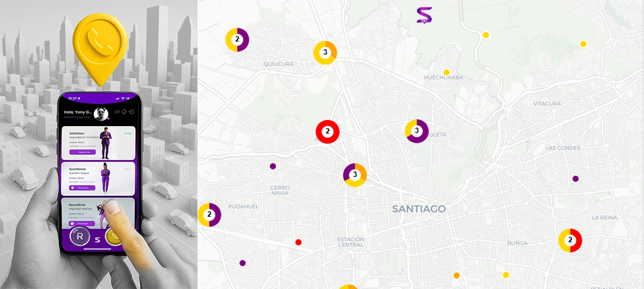644x289 pixels.
Task: Click the VITACURA map label
Action: tap(547, 104)
